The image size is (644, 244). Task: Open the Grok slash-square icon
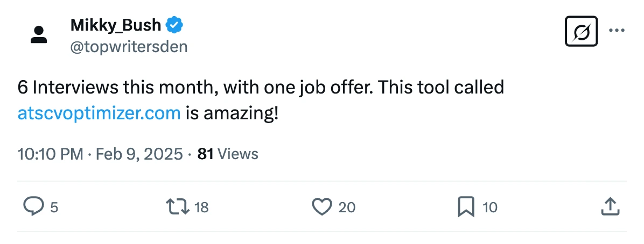[x=582, y=31]
